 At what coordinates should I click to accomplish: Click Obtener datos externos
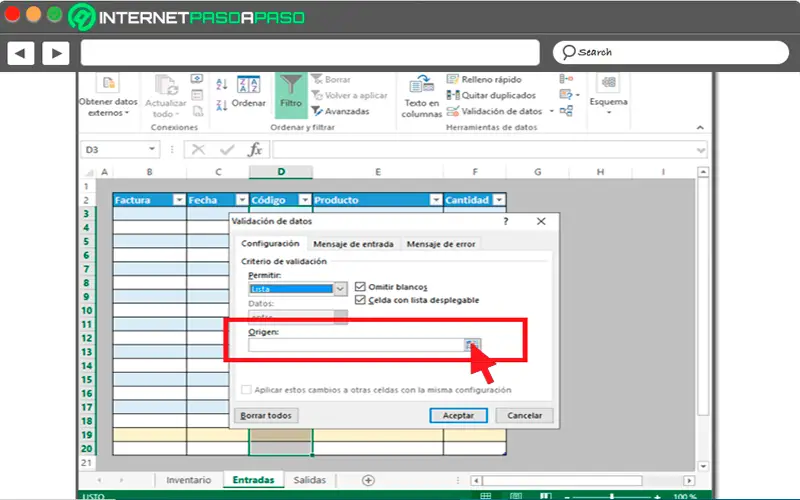point(108,96)
